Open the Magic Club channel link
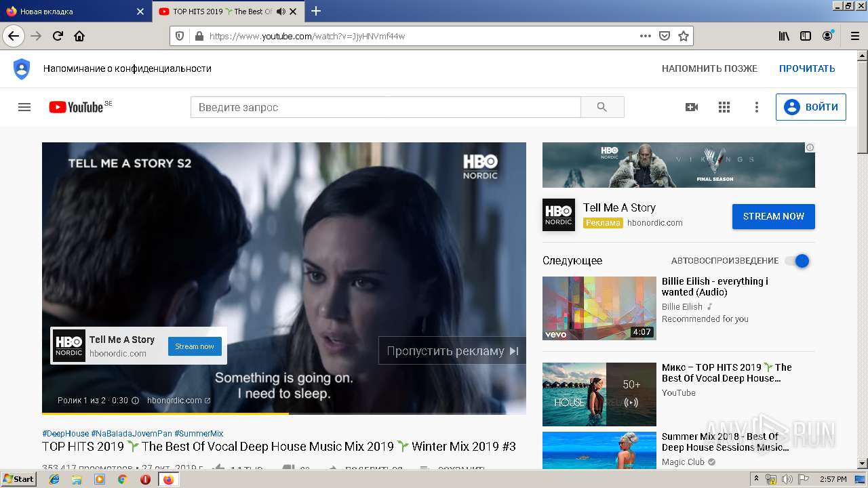Image resolution: width=868 pixels, height=488 pixels. (683, 462)
